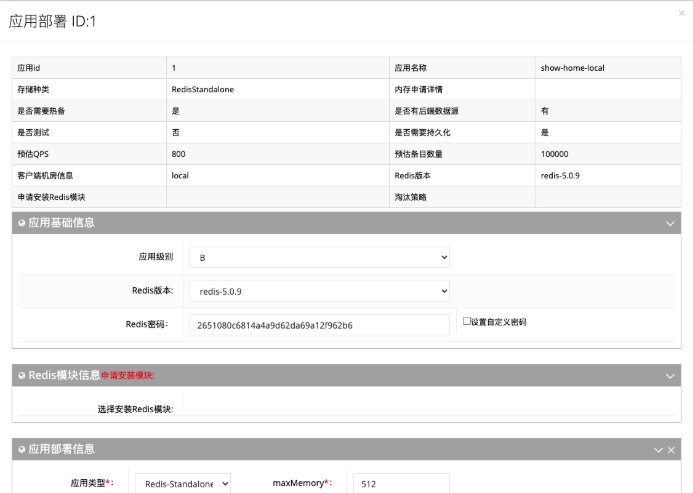
Task: Click the globe icon beside 应用部署信息
Action: click(x=21, y=449)
